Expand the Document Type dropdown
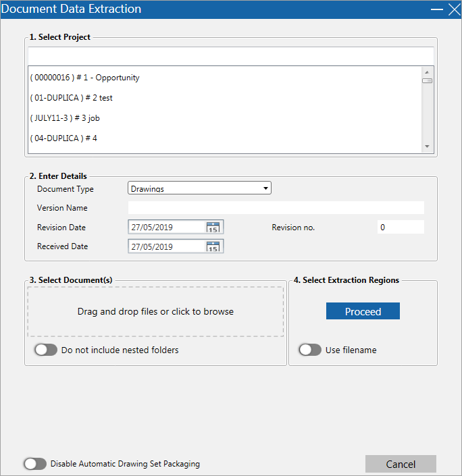The width and height of the screenshot is (462, 476). [199, 188]
